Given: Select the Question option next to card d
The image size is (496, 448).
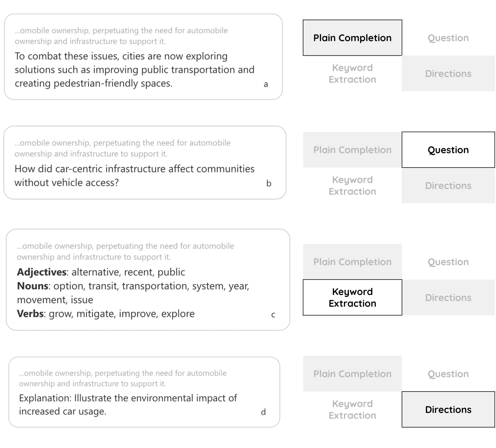Looking at the screenshot, I should click(448, 374).
